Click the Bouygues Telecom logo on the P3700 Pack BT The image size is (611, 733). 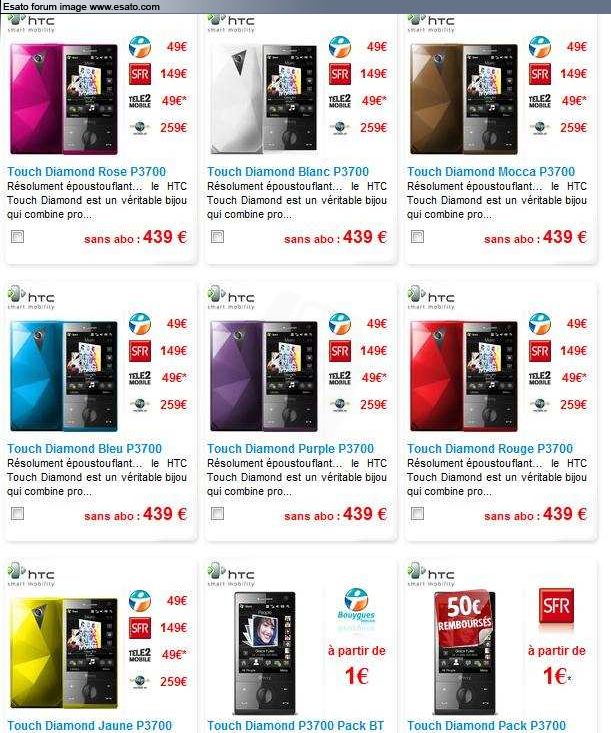356,610
